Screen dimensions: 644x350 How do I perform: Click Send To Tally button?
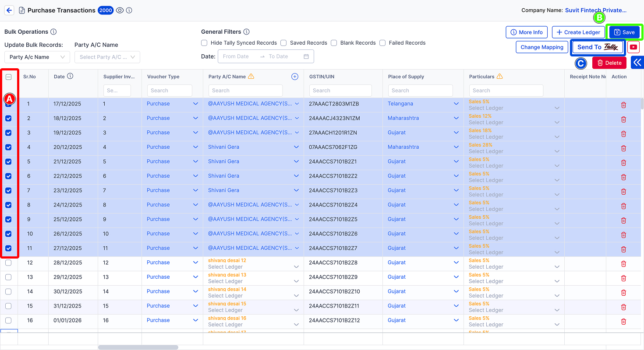(598, 47)
